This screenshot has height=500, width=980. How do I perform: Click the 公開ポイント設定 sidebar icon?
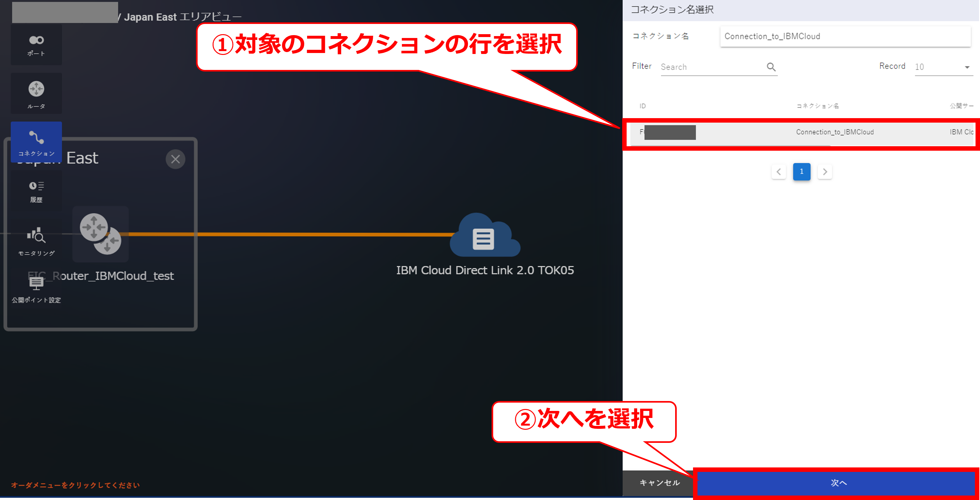pos(36,289)
